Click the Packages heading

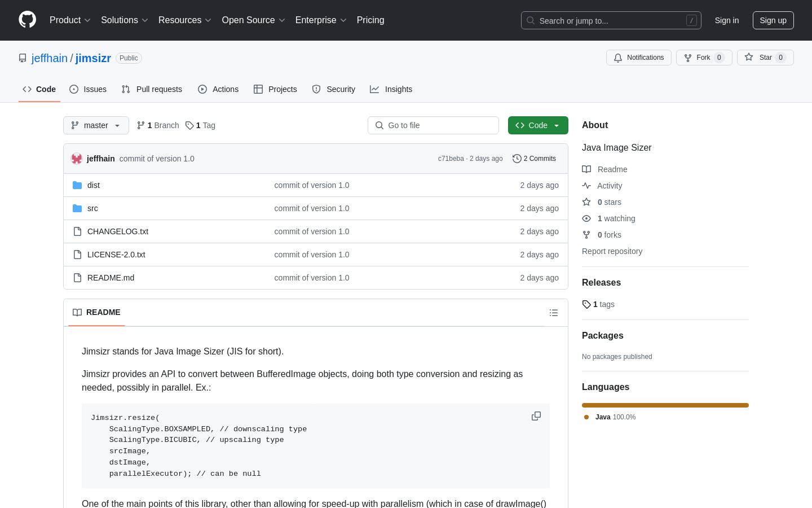[602, 335]
